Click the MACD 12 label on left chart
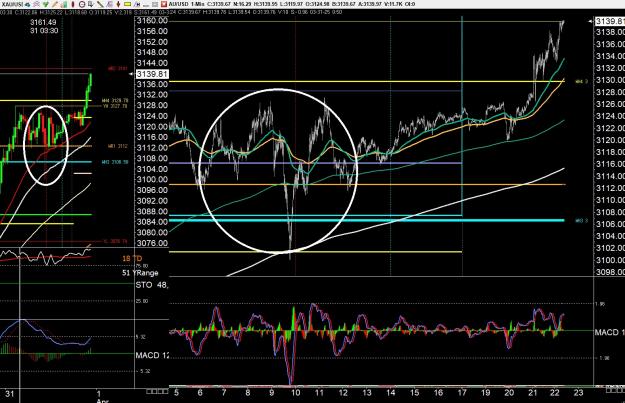 pos(152,355)
